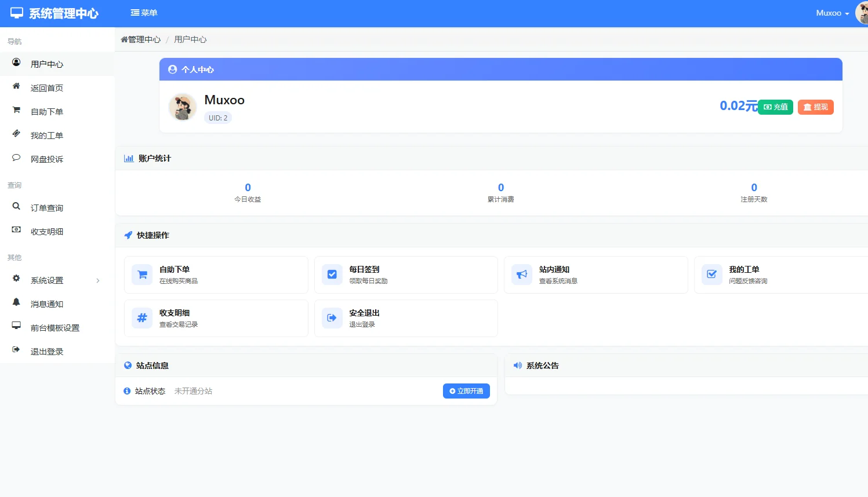Go to 返回首页 in the sidebar
This screenshot has width=868, height=497.
coord(47,88)
